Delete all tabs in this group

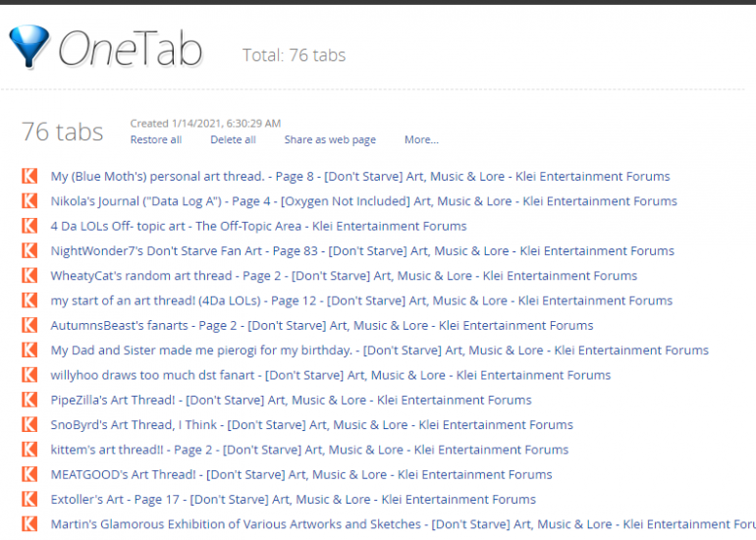[233, 139]
